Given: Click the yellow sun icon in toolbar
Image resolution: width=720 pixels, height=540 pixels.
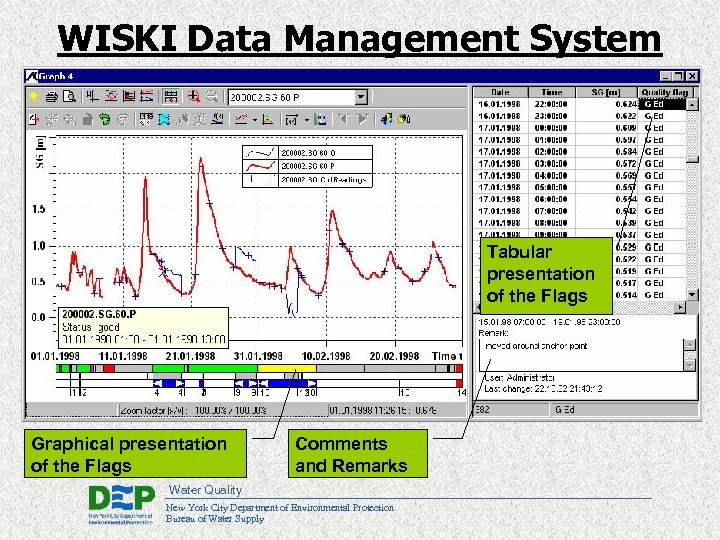Looking at the screenshot, I should [34, 96].
